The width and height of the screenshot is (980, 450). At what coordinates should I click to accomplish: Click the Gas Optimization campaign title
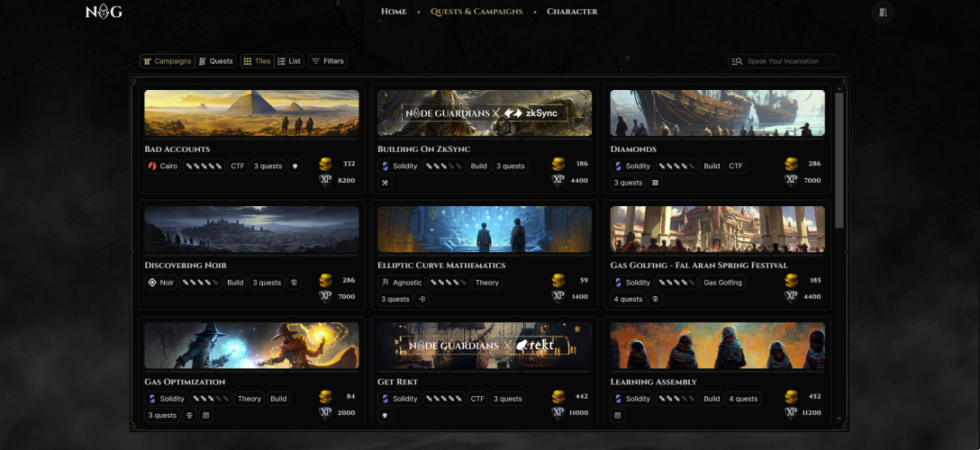185,382
